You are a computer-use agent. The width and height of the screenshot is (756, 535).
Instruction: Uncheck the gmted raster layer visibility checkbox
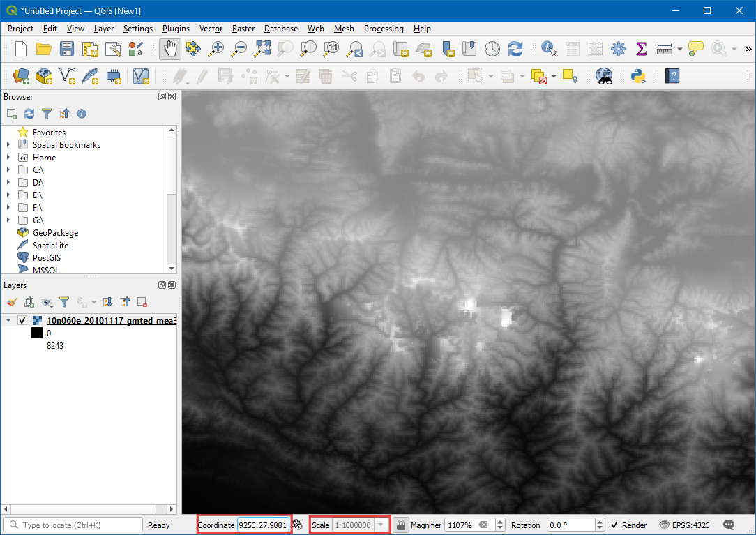(22, 321)
